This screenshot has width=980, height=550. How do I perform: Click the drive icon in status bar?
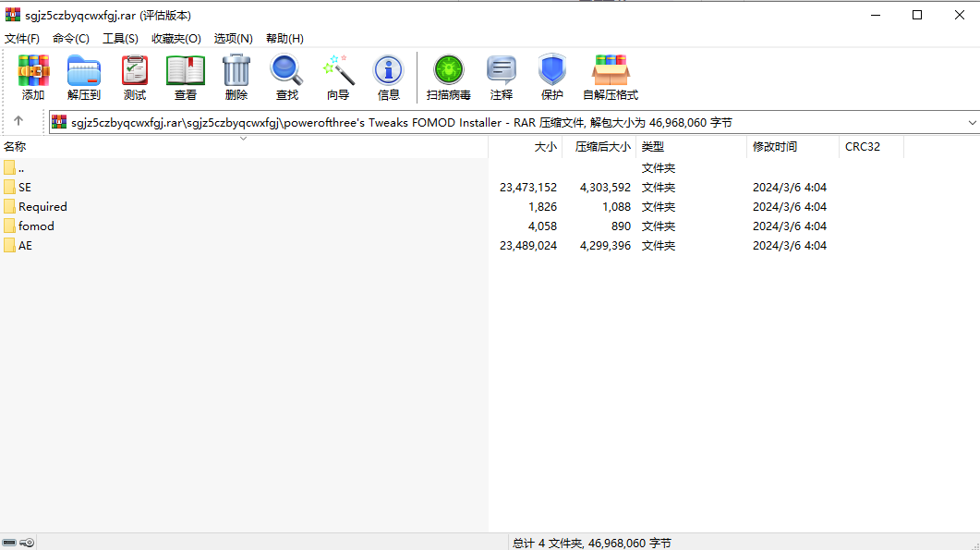click(9, 543)
